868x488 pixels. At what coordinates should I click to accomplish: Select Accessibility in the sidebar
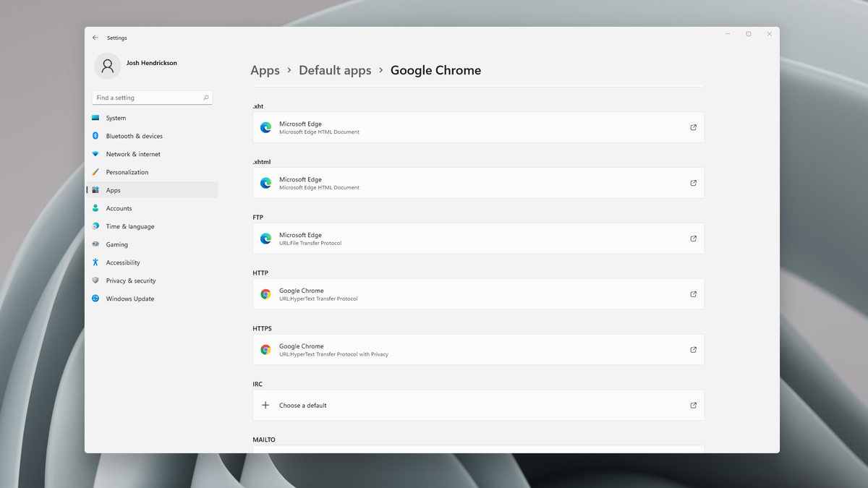pos(125,262)
